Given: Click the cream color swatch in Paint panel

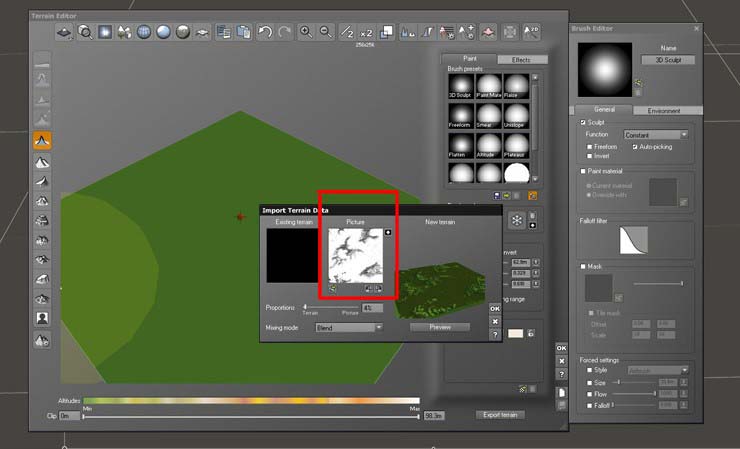Looking at the screenshot, I should click(515, 333).
